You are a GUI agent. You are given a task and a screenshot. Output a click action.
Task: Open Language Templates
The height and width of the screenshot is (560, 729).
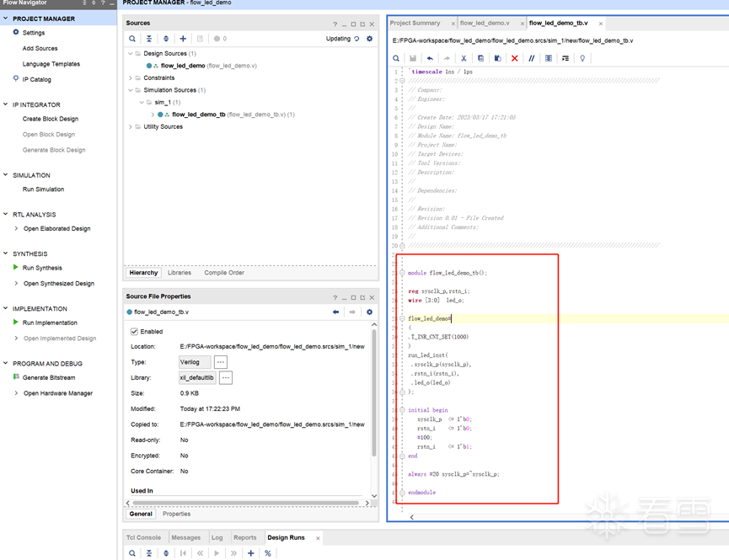pyautogui.click(x=51, y=64)
